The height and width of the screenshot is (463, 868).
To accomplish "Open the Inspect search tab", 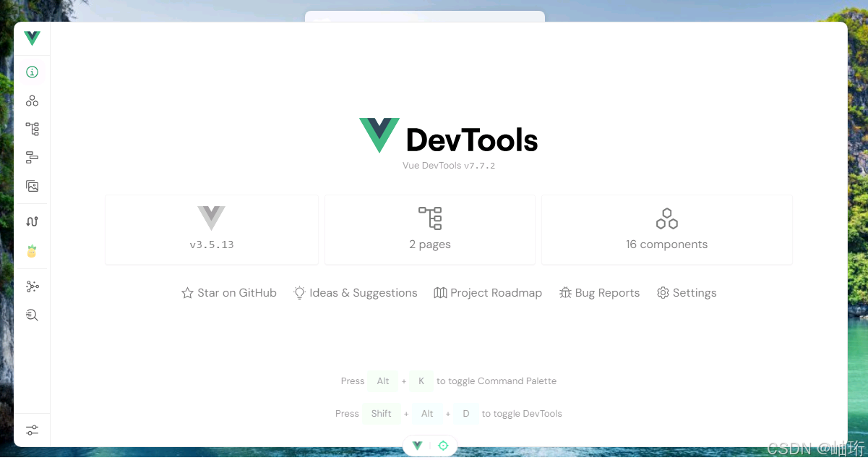I will pyautogui.click(x=32, y=315).
